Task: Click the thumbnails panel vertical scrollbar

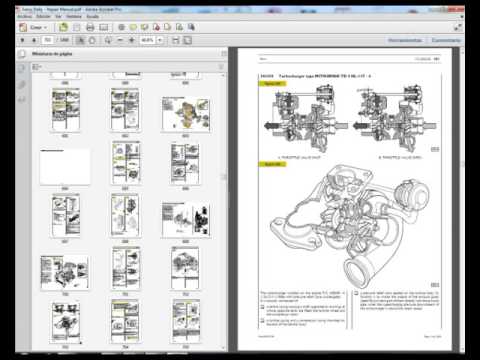Action: tap(223, 210)
